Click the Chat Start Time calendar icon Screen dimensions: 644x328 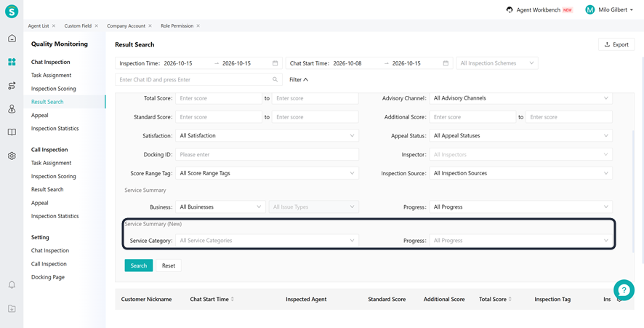click(446, 63)
